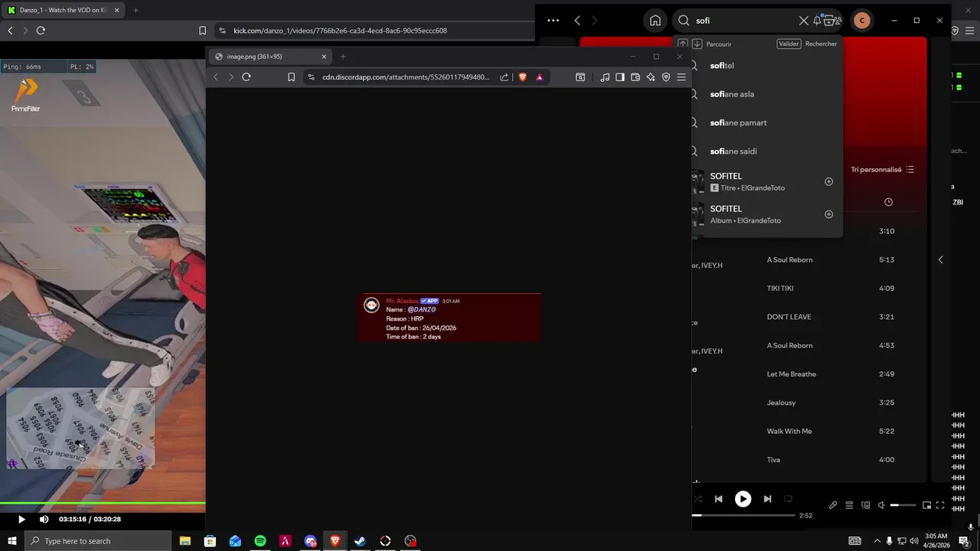Bookmark the kick.com page

point(202,31)
